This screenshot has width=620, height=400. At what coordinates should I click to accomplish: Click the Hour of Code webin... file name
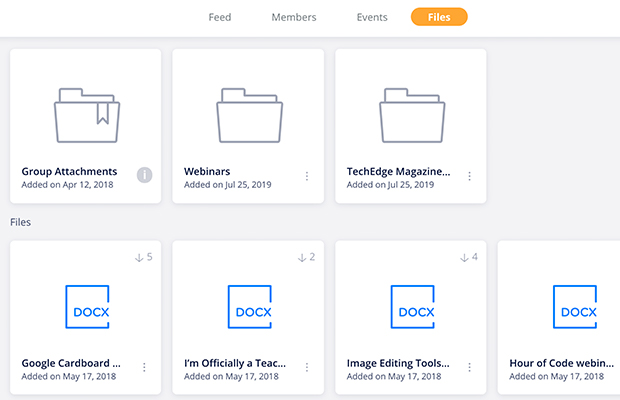[x=561, y=363]
